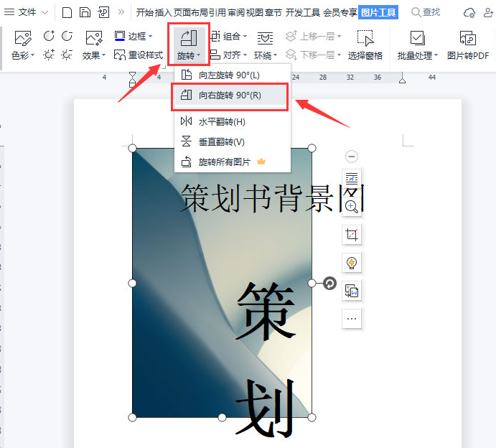496x448 pixels.
Task: Click the cloud sync icon
Action: coord(469,13)
